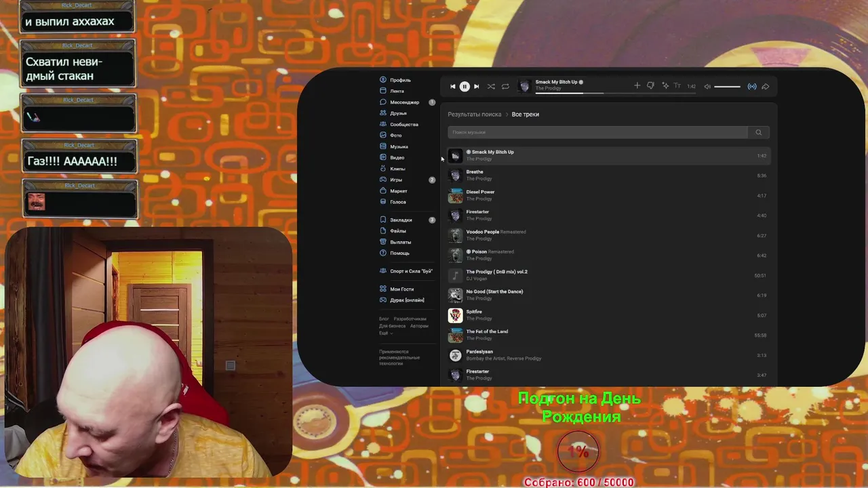Open Маркет section icon
The image size is (868, 488).
click(x=383, y=191)
